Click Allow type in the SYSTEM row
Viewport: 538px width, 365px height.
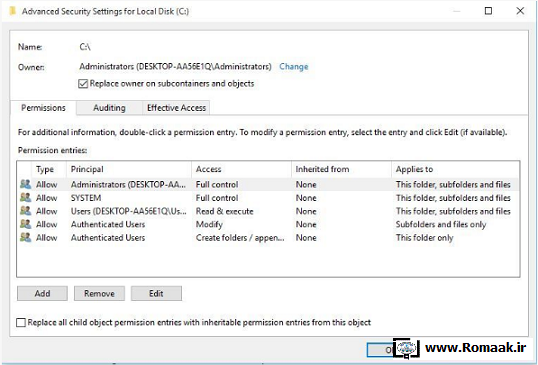tap(46, 198)
